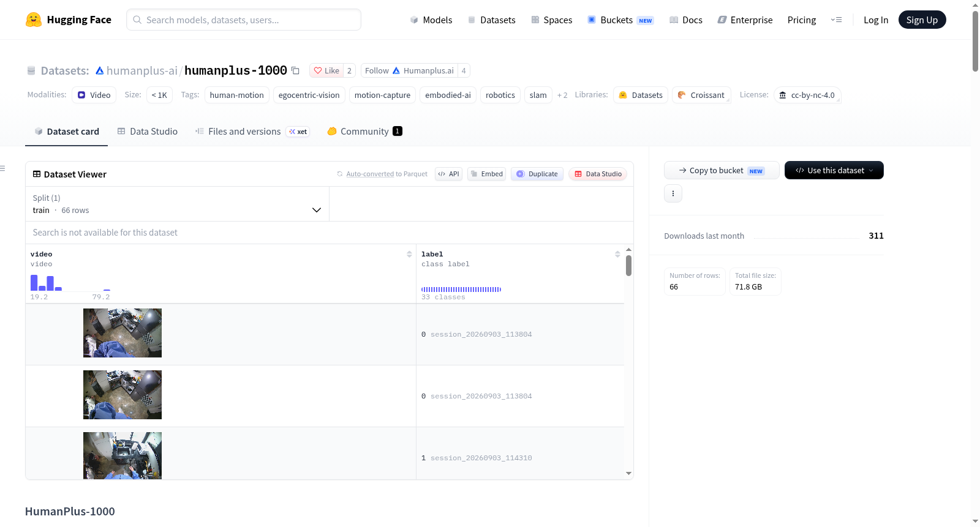Viewport: 980px width, 527px height.
Task: Open Buckets in the top navigation
Action: click(620, 20)
